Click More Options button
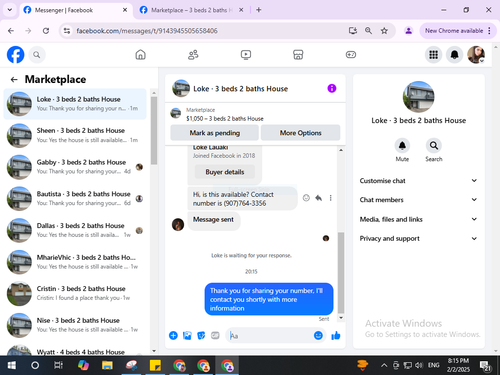 (300, 133)
